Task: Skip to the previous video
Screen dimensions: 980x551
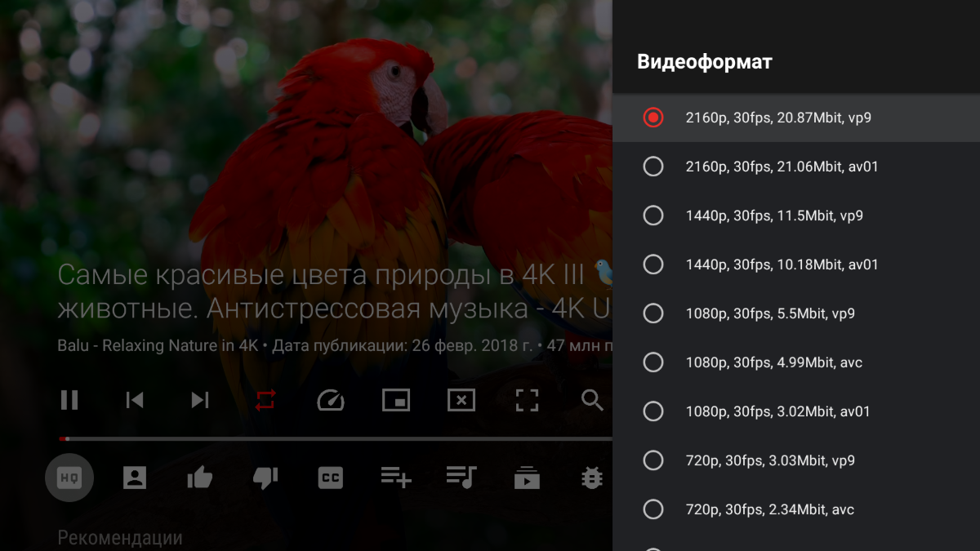Action: 135,400
